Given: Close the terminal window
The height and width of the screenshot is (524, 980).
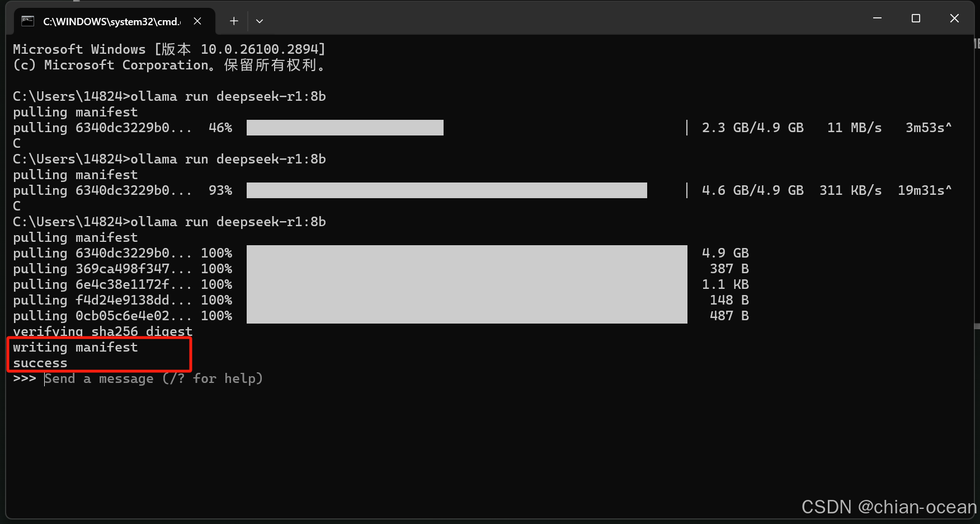Looking at the screenshot, I should (x=954, y=18).
